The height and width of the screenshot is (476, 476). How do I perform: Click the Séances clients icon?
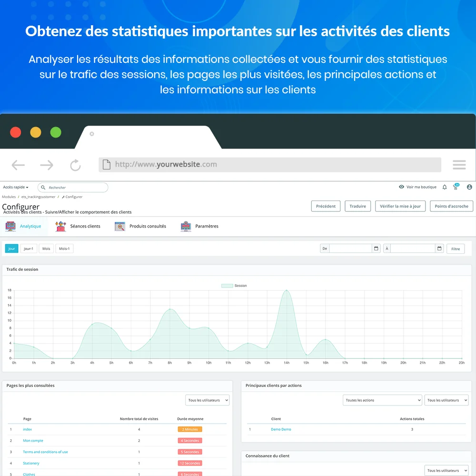pyautogui.click(x=61, y=227)
